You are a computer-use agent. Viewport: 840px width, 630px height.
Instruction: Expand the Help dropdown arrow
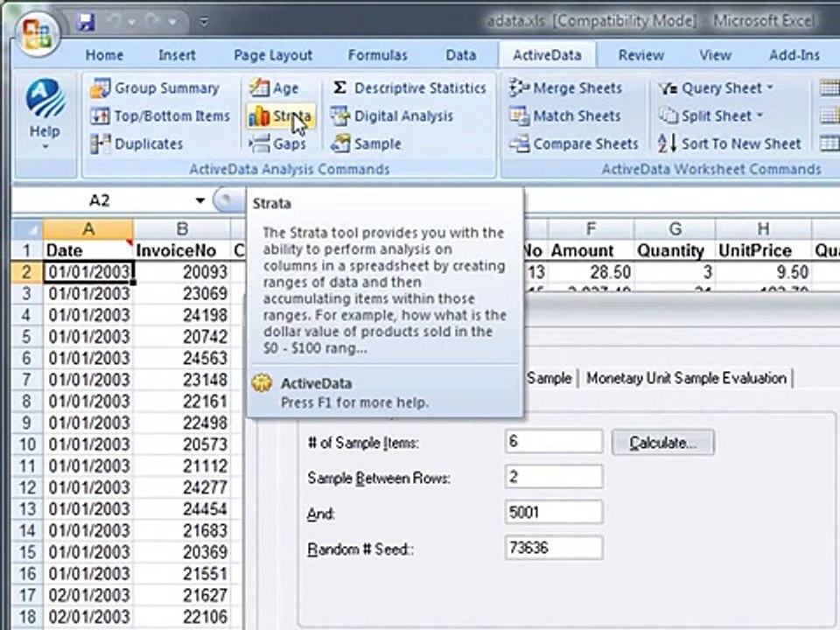click(x=45, y=146)
